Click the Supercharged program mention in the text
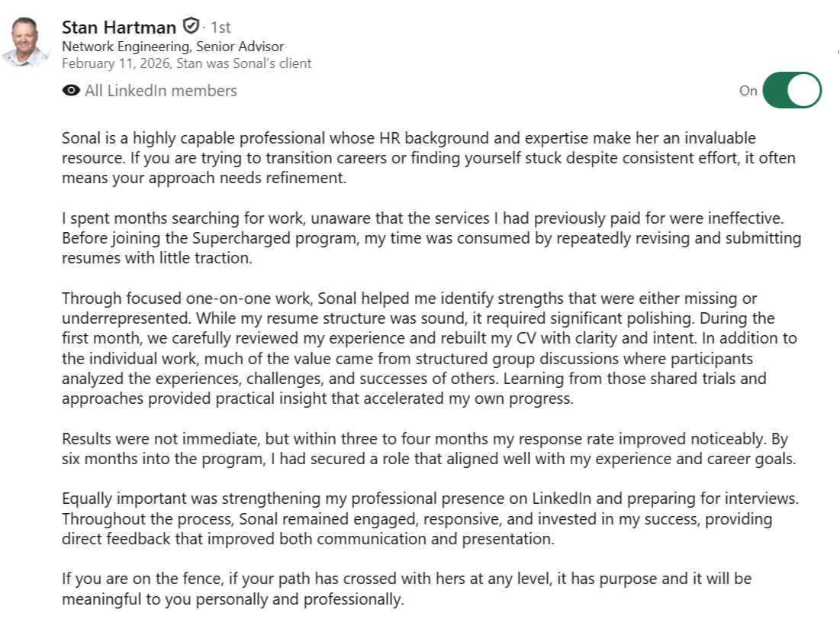Image resolution: width=840 pixels, height=626 pixels. (x=275, y=238)
